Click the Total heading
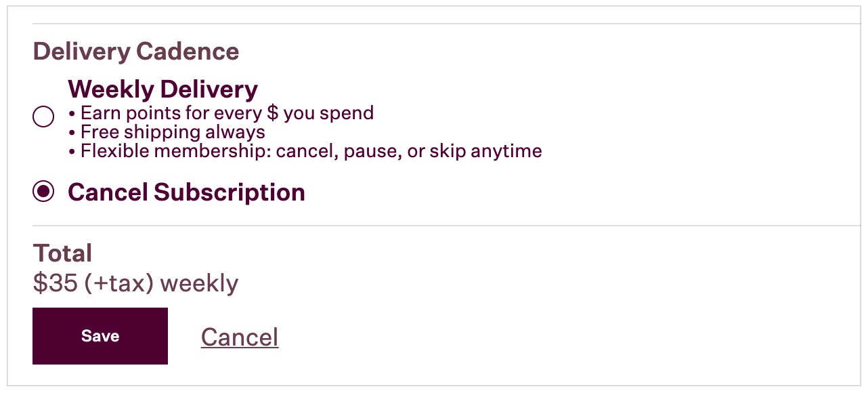Image resolution: width=868 pixels, height=393 pixels. 62,253
